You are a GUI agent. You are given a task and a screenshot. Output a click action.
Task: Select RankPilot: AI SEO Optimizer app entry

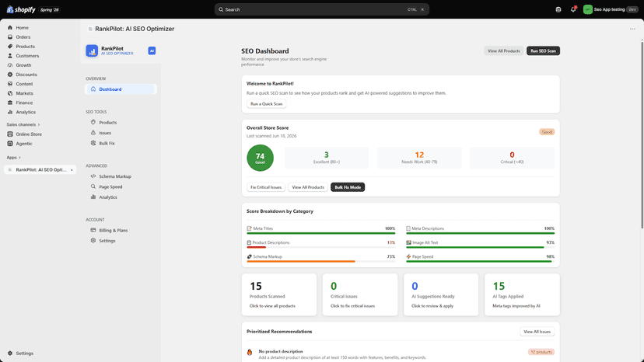40,169
